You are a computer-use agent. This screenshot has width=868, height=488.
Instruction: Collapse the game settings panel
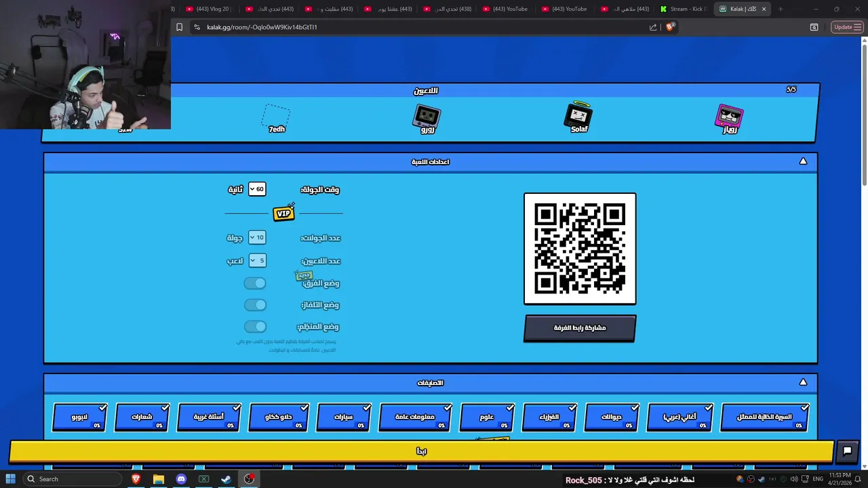803,161
